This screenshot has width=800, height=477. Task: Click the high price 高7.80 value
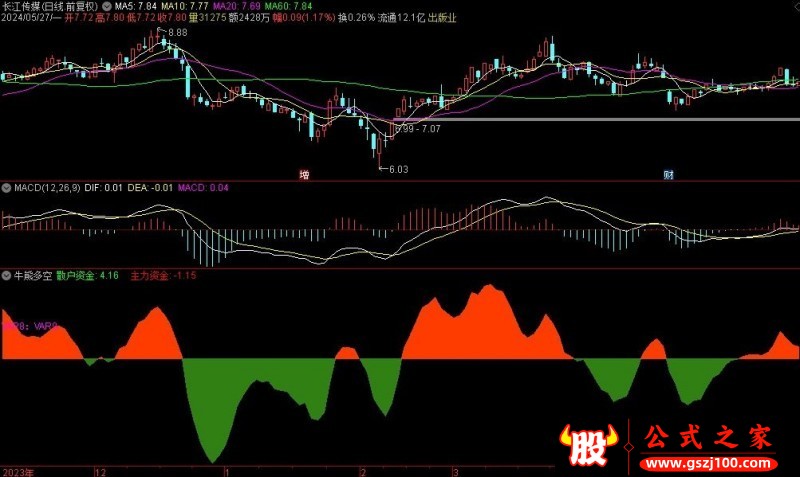(x=110, y=18)
